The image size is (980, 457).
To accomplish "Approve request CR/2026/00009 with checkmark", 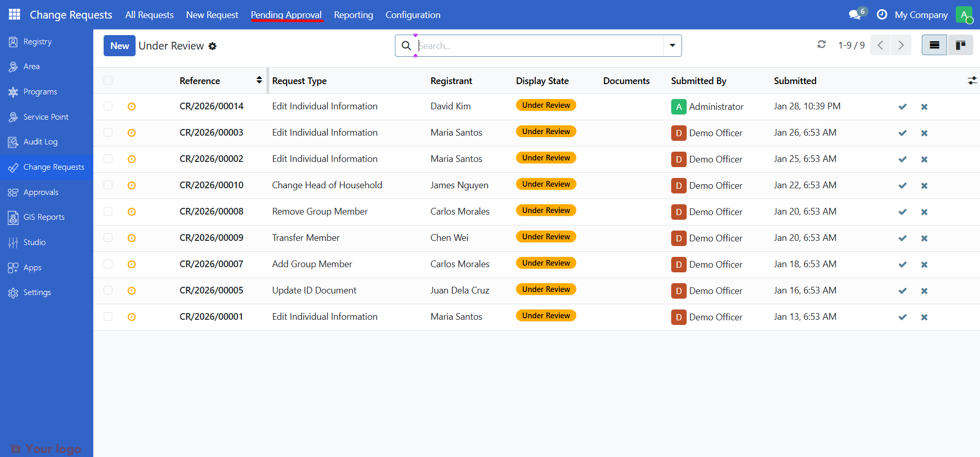I will (902, 238).
